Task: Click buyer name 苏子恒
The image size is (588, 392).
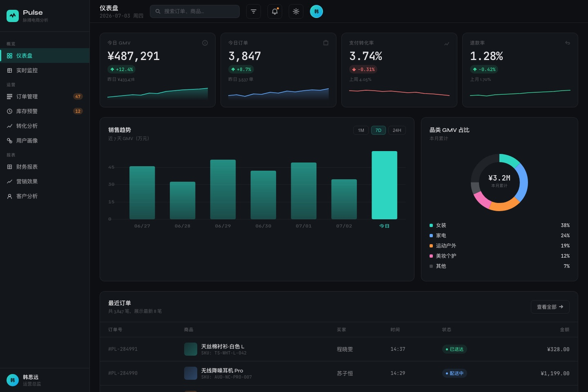Action: (x=345, y=374)
